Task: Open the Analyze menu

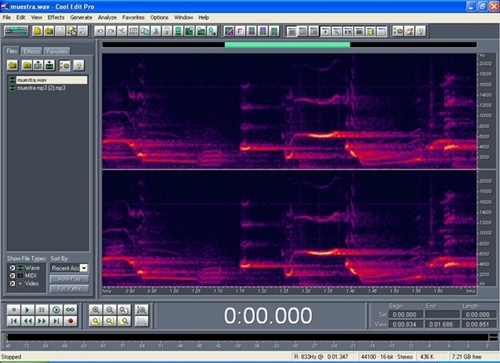Action: 107,17
